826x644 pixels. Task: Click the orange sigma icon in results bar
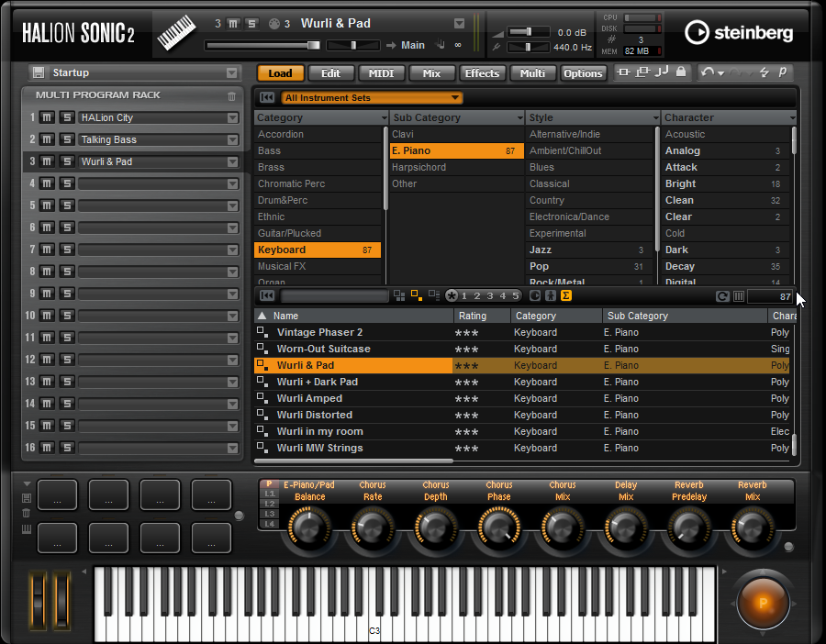click(x=566, y=296)
